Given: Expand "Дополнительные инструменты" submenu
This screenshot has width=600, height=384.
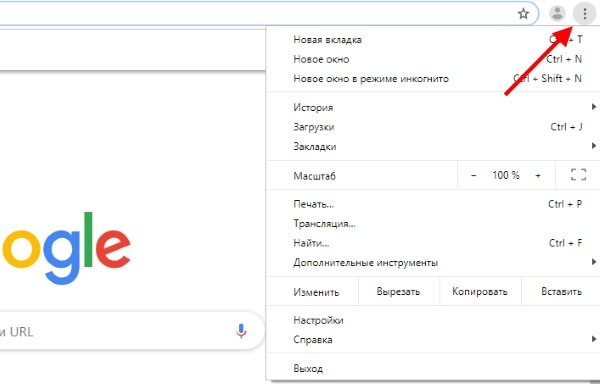Looking at the screenshot, I should pyautogui.click(x=433, y=263).
